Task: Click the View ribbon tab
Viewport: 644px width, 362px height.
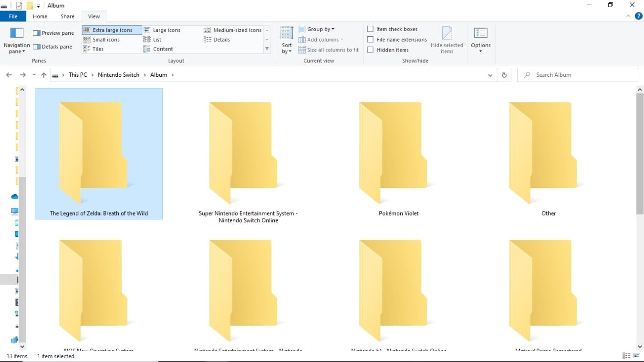Action: click(94, 16)
